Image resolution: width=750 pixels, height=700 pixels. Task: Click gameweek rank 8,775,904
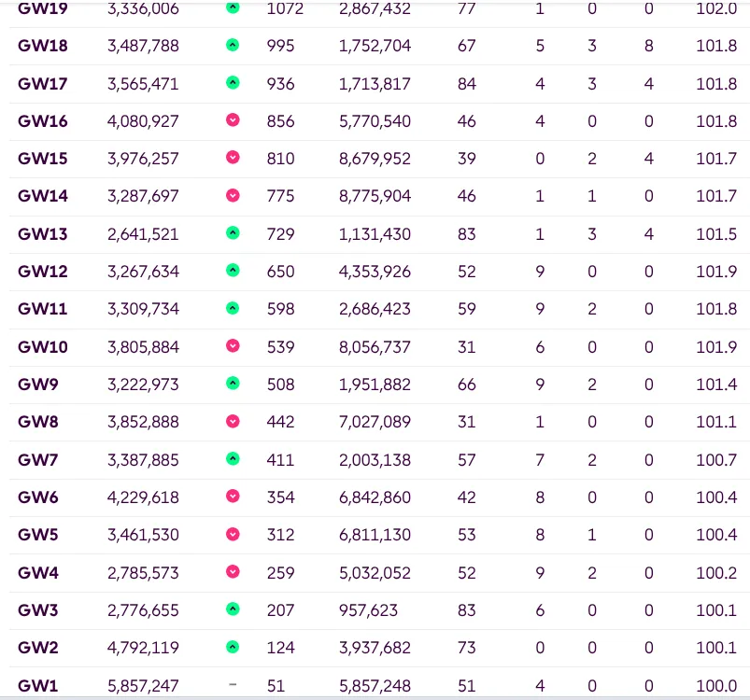coord(375,196)
